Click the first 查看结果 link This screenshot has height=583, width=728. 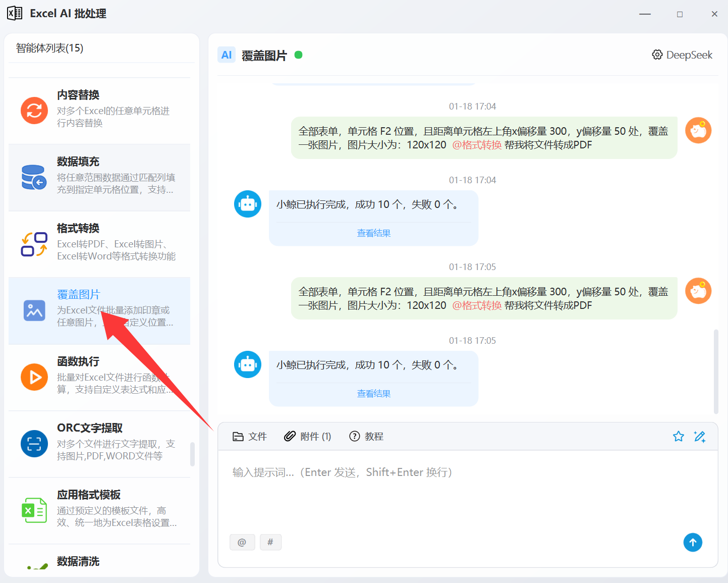click(373, 233)
